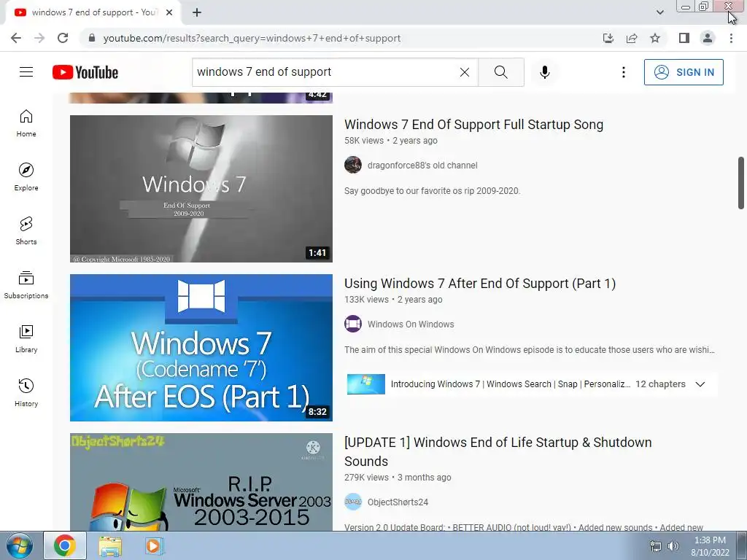Click 'Say goodbye to our favorite os' description
Viewport: 747px width, 560px height.
click(432, 191)
